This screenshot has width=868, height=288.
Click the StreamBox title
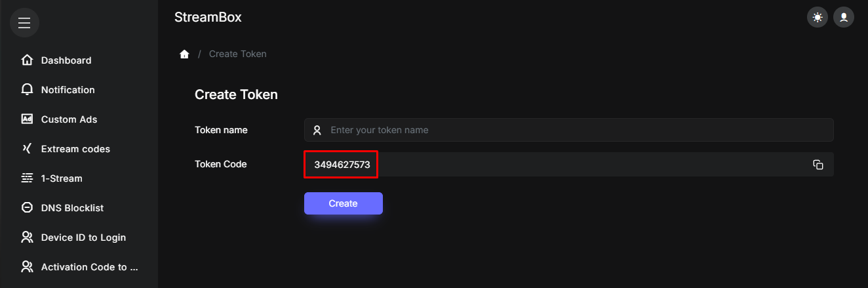click(x=208, y=18)
